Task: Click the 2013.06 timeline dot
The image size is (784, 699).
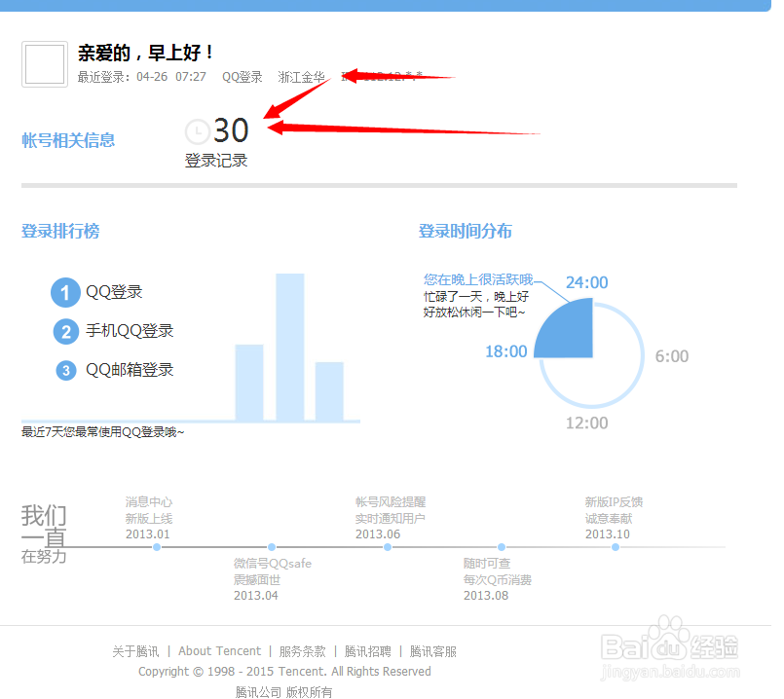Action: (x=388, y=547)
